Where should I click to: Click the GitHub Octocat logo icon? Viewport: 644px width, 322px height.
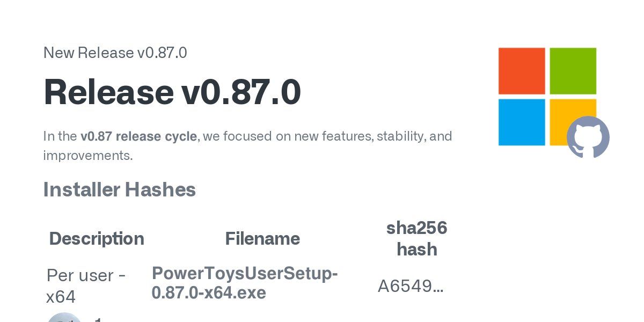click(x=588, y=137)
